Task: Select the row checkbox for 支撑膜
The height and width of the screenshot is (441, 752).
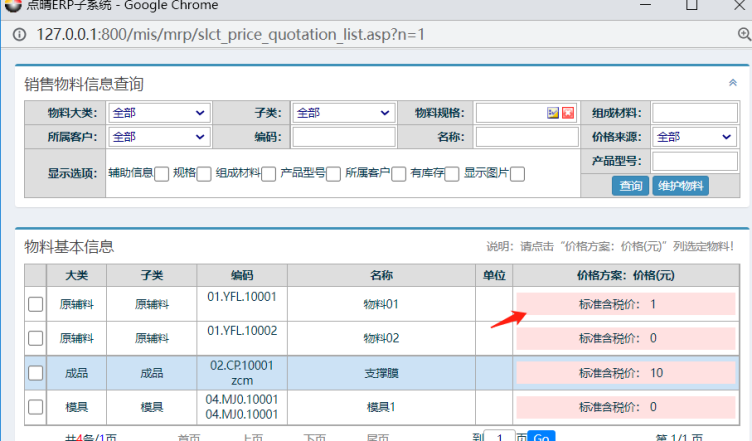Action: click(35, 373)
